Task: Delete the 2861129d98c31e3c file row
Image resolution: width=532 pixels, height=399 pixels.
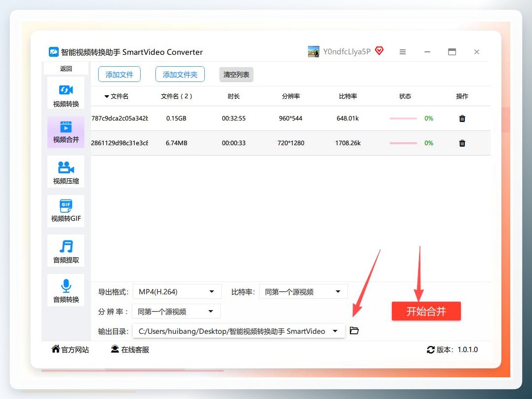Action: 462,143
